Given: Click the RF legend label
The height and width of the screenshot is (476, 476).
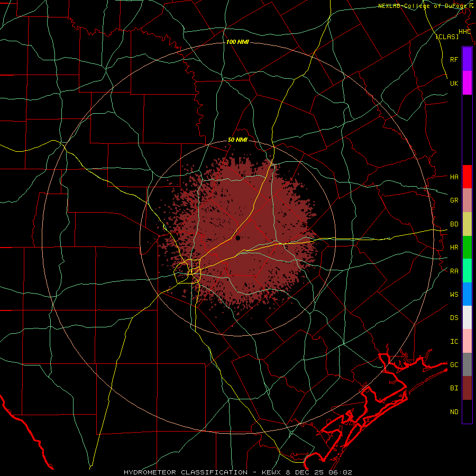Looking at the screenshot, I should 454,59.
